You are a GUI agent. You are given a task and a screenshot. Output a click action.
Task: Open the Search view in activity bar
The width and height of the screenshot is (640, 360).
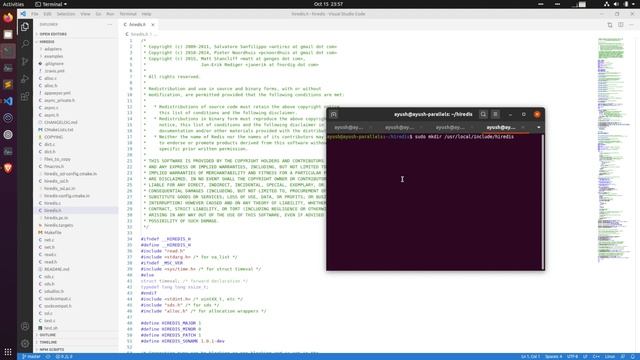(x=25, y=44)
